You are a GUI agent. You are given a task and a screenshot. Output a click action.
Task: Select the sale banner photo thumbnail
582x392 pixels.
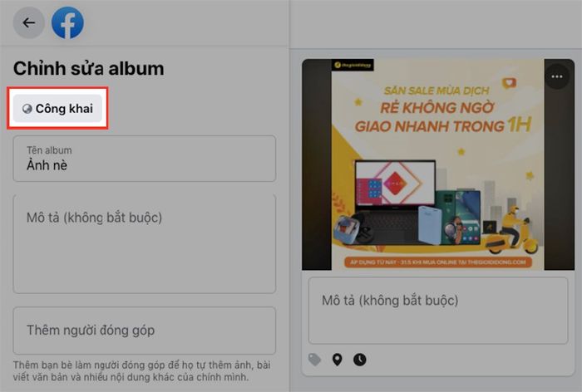click(438, 164)
